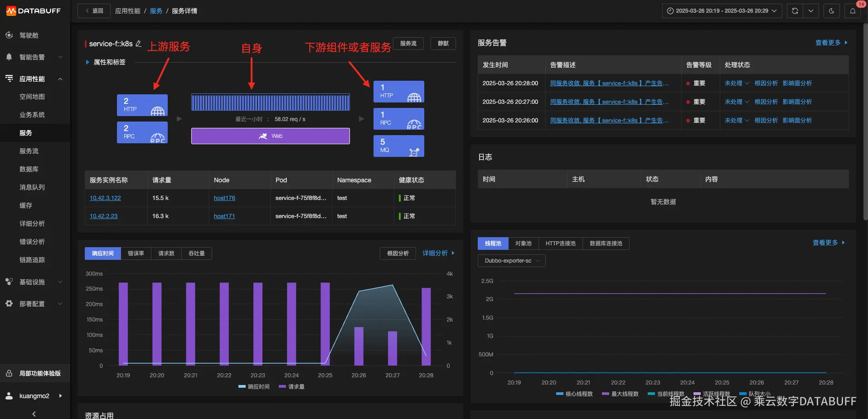The width and height of the screenshot is (868, 419).
Task: Switch to the 对象池 tab
Action: 524,244
